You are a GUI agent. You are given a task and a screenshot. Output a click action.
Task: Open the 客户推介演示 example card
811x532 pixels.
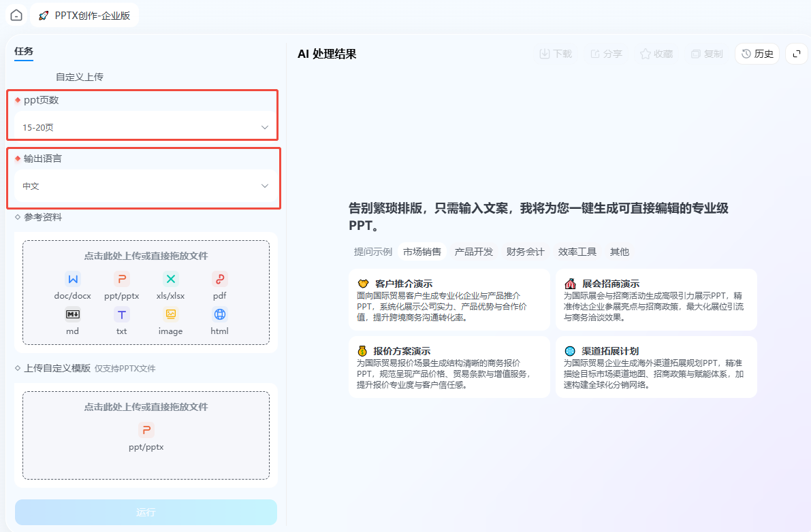point(449,299)
